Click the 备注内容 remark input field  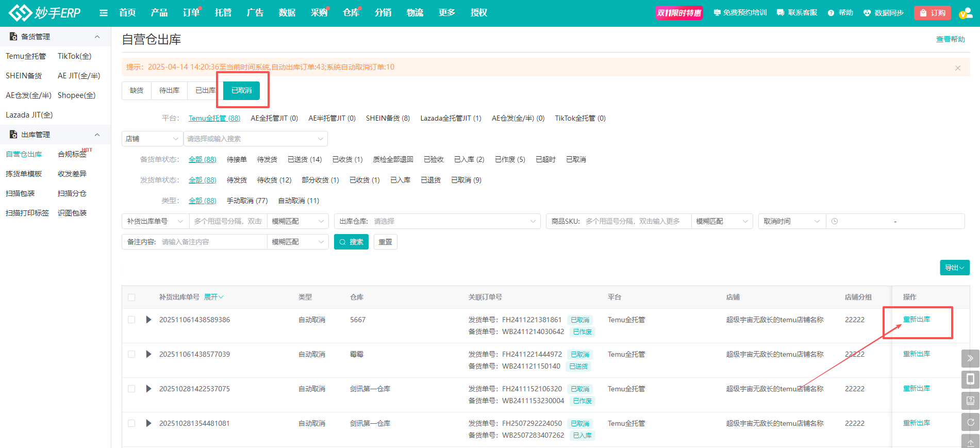coord(211,242)
